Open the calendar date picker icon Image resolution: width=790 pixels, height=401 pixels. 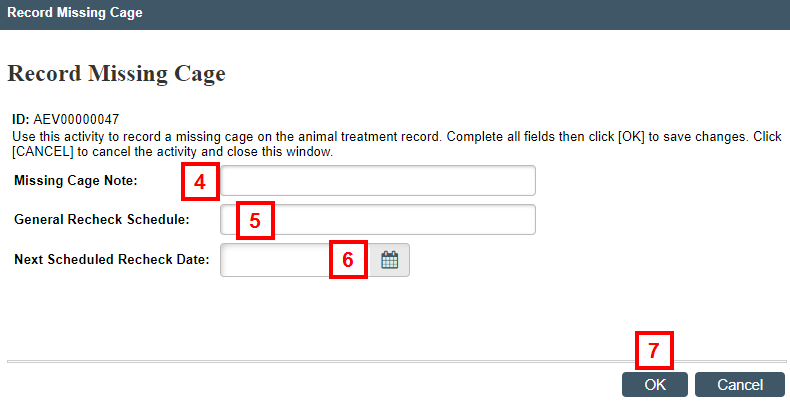[389, 260]
